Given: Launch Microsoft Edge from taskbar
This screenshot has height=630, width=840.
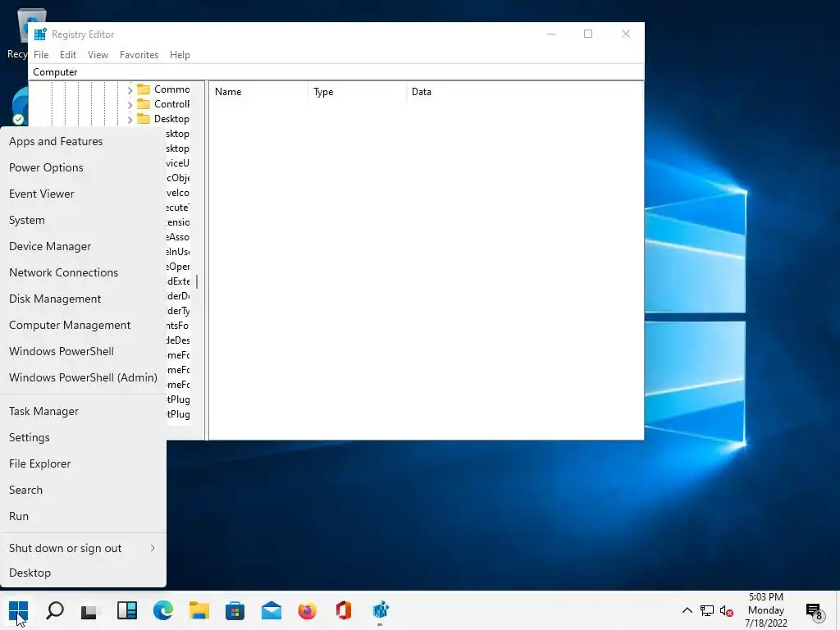Looking at the screenshot, I should [x=163, y=610].
